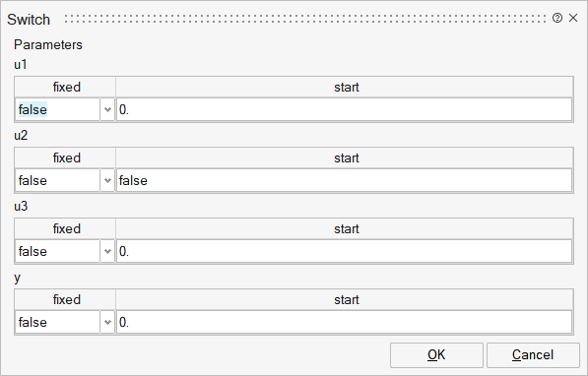Click the Cancel button
The width and height of the screenshot is (588, 376).
tap(533, 355)
